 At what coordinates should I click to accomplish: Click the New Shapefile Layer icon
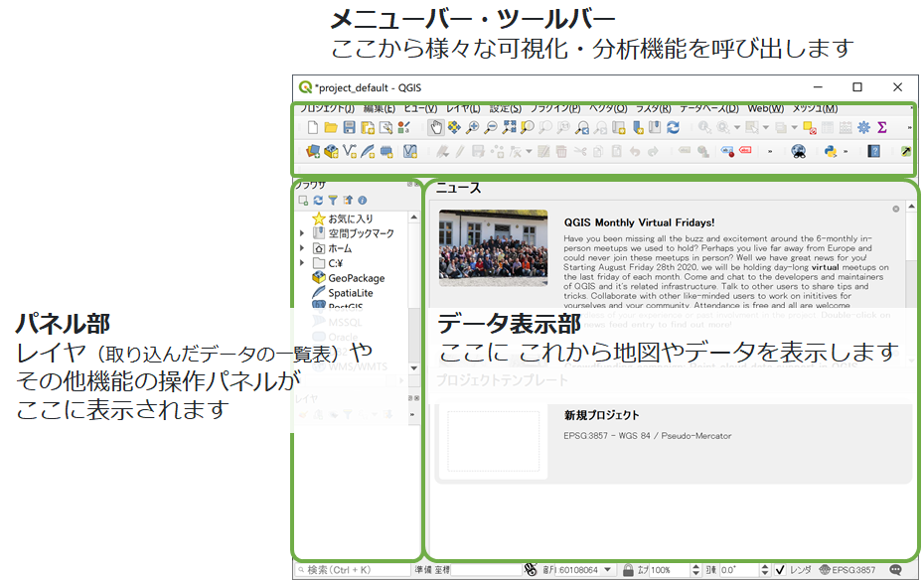coord(350,151)
